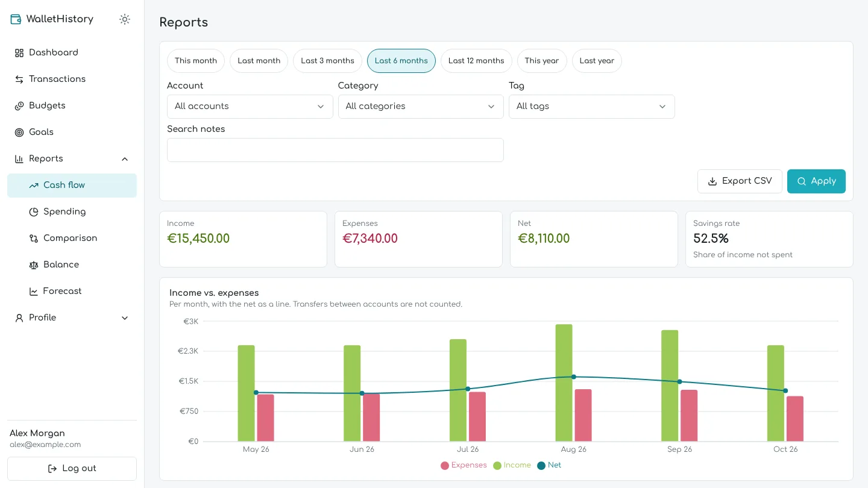Click the €15,450.00 income value
The image size is (868, 488).
(198, 239)
